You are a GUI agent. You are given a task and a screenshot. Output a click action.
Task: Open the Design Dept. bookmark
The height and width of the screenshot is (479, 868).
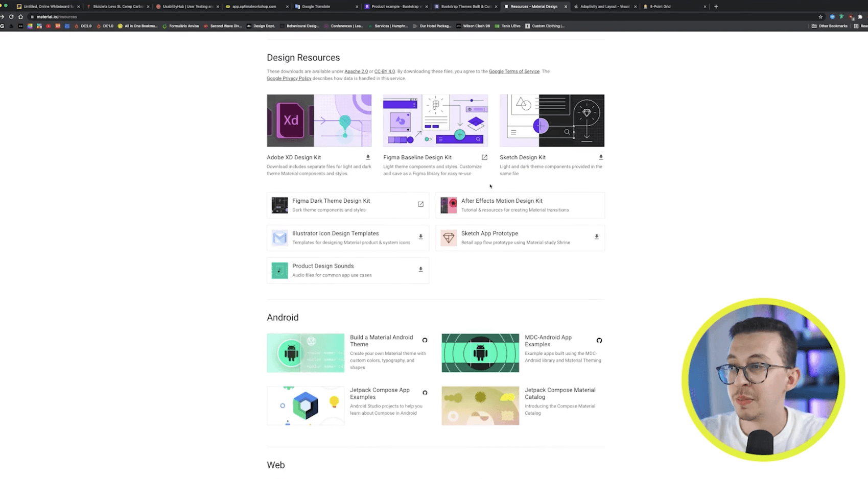click(x=261, y=26)
